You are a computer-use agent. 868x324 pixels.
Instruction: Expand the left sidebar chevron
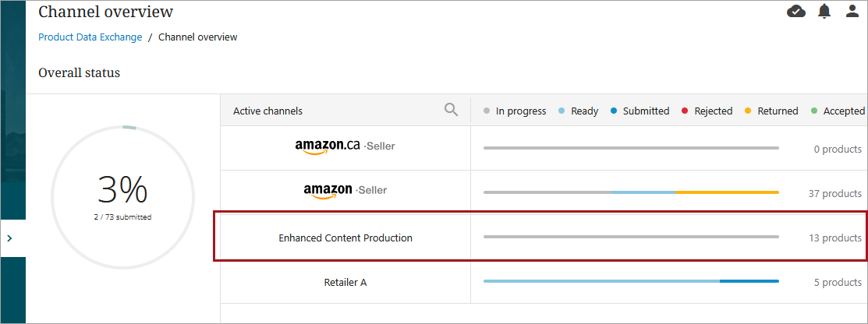click(9, 238)
